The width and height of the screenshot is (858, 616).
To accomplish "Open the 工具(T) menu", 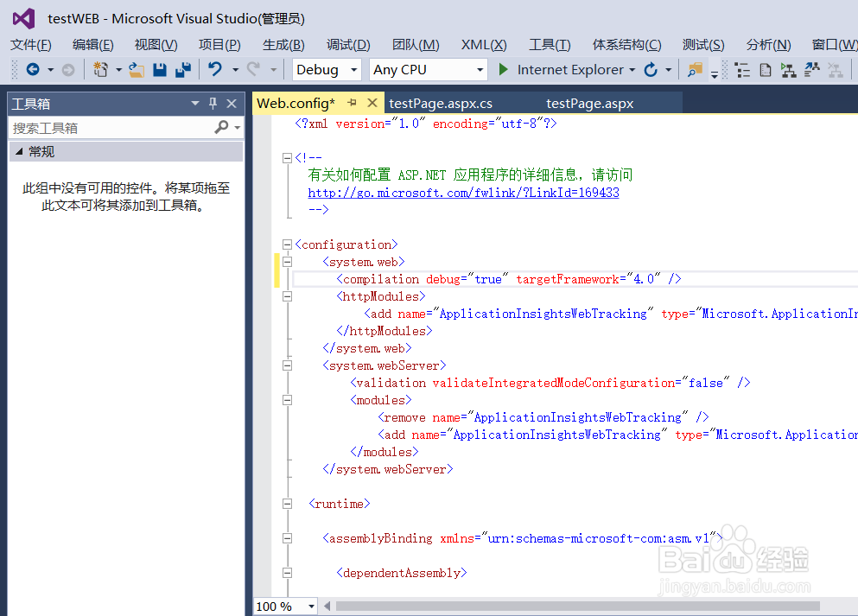I will pos(550,44).
